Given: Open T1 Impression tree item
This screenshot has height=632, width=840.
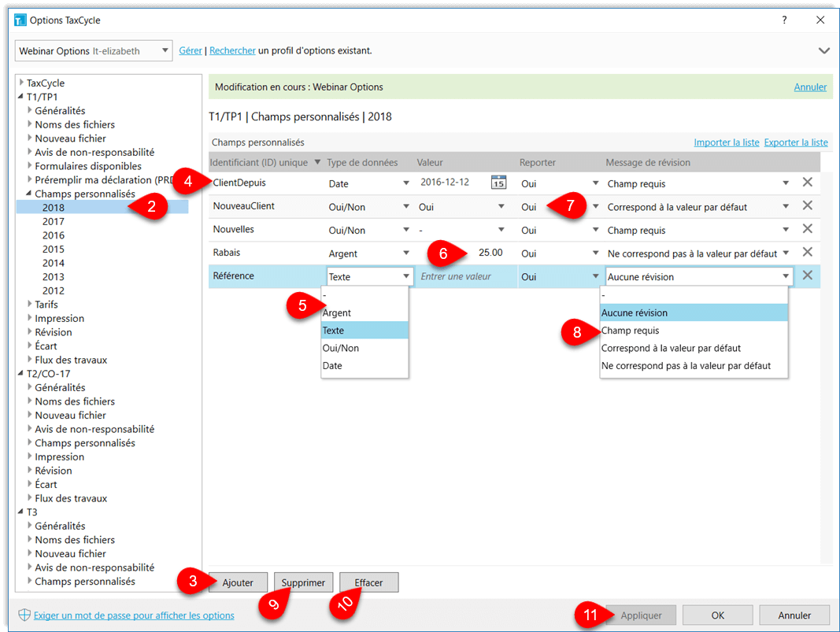Looking at the screenshot, I should [60, 318].
